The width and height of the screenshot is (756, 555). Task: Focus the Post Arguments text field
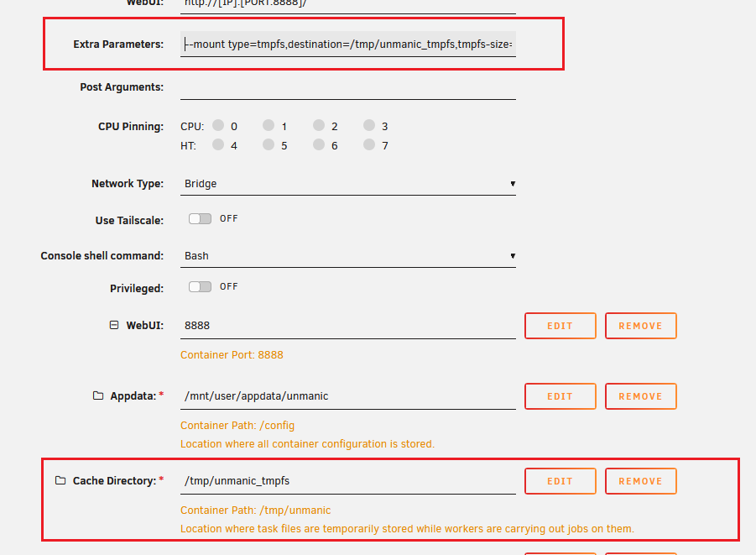click(348, 87)
